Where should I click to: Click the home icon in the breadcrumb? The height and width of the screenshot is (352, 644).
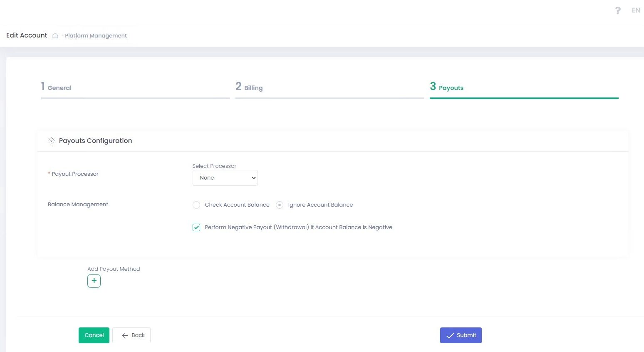tap(55, 36)
